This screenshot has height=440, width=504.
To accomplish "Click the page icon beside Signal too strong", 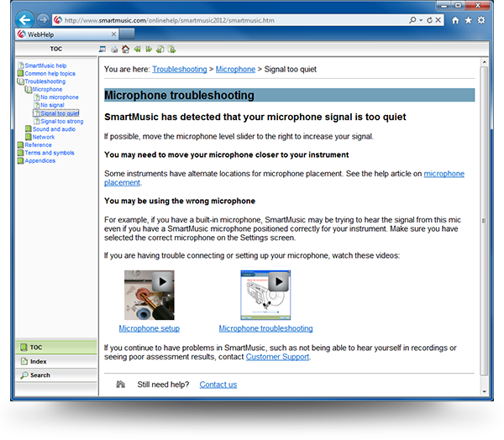I will (37, 121).
